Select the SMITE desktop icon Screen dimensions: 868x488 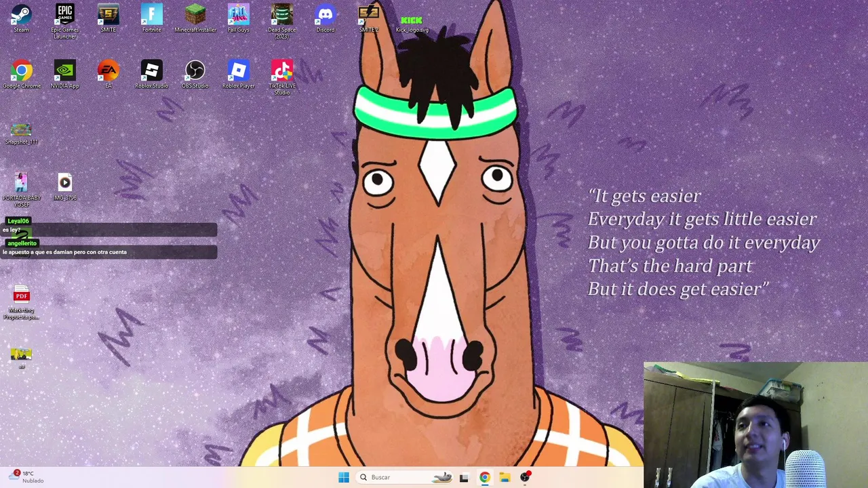pos(108,19)
